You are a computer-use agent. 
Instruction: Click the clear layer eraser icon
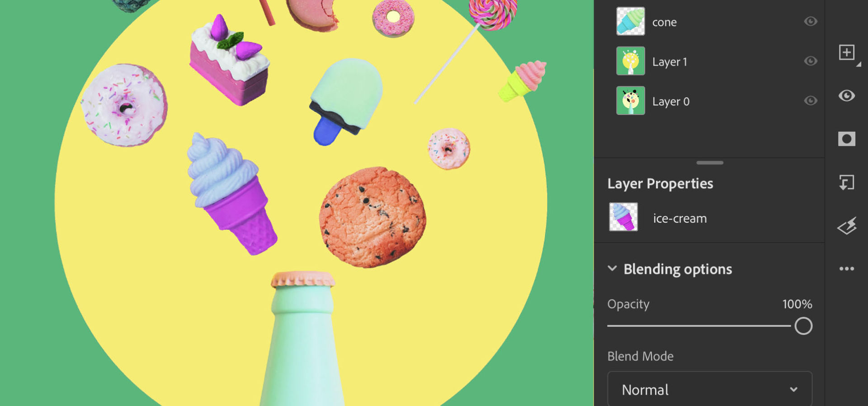(x=846, y=226)
